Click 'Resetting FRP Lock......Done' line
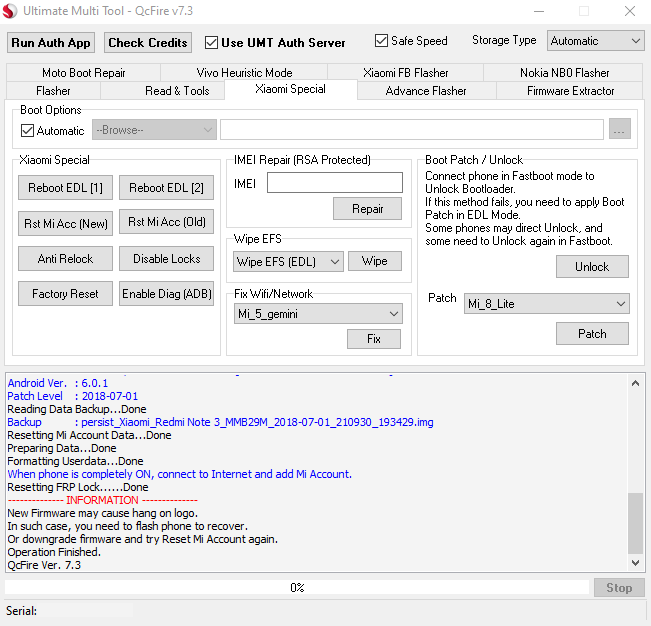The image size is (651, 626). (78, 487)
